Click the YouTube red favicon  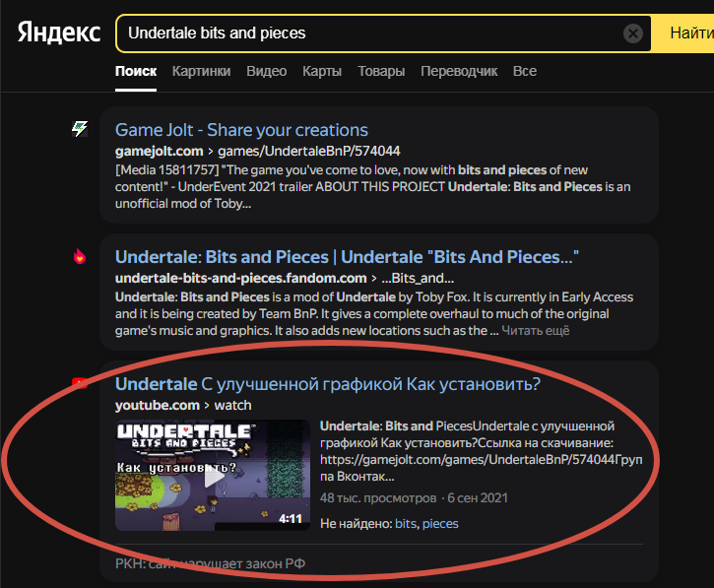pos(80,383)
